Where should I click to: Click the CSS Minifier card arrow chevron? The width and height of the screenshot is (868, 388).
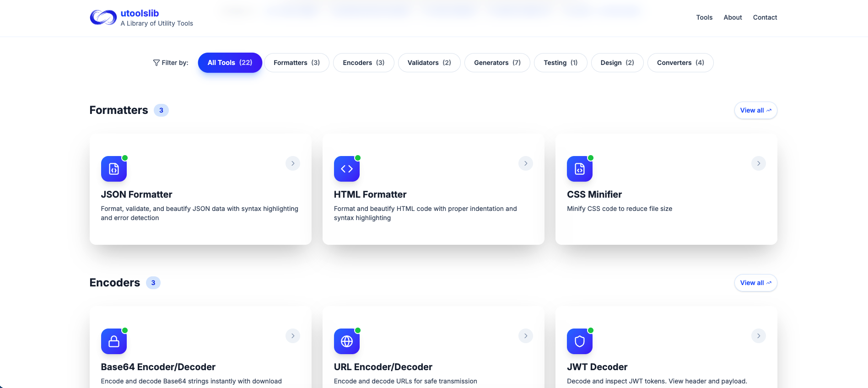click(759, 163)
